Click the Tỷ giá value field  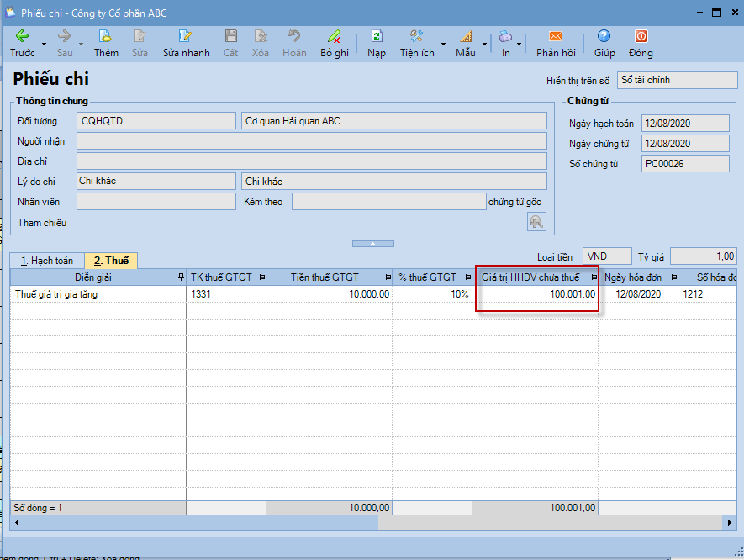pyautogui.click(x=704, y=256)
